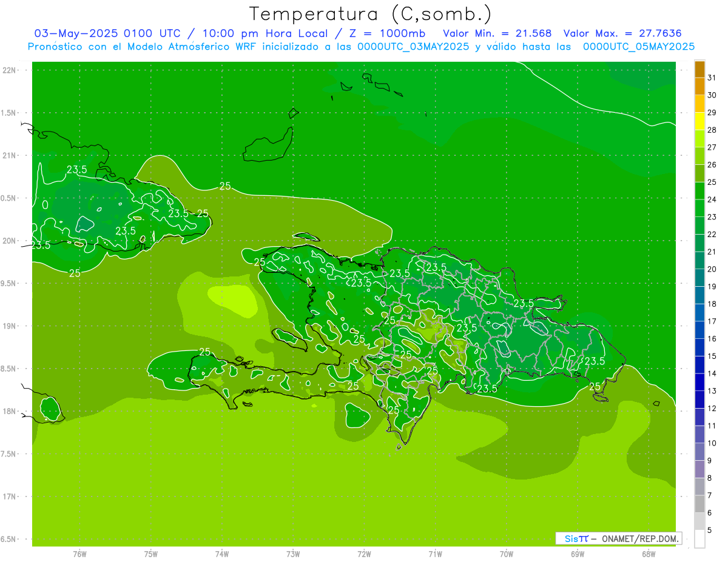This screenshot has height=562, width=728.
Task: Click the 19N latitude label
Action: click(10, 326)
